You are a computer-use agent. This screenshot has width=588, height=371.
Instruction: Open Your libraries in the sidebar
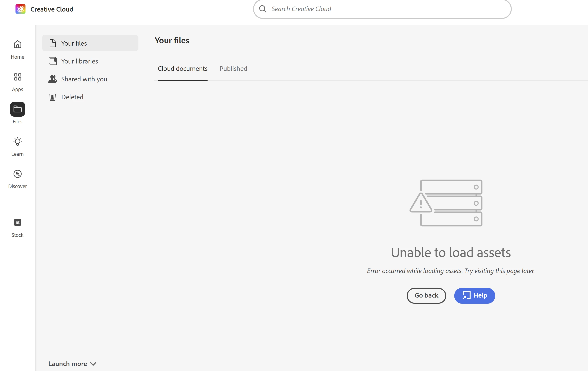[x=79, y=61]
